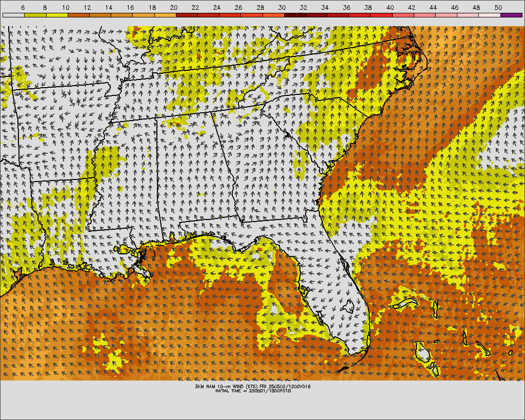This screenshot has height=420, width=525.
Task: Click the "32" scale label
Action: pos(304,7)
